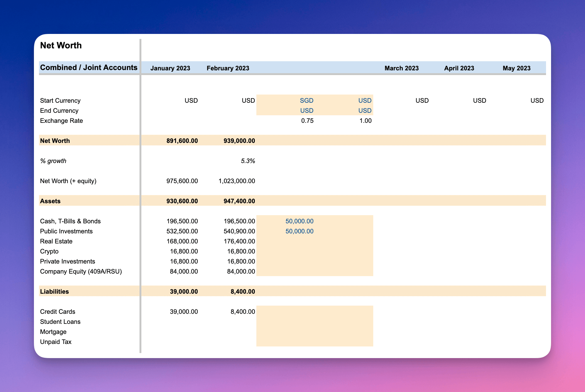Click the 0.75 exchange rate value

point(307,121)
